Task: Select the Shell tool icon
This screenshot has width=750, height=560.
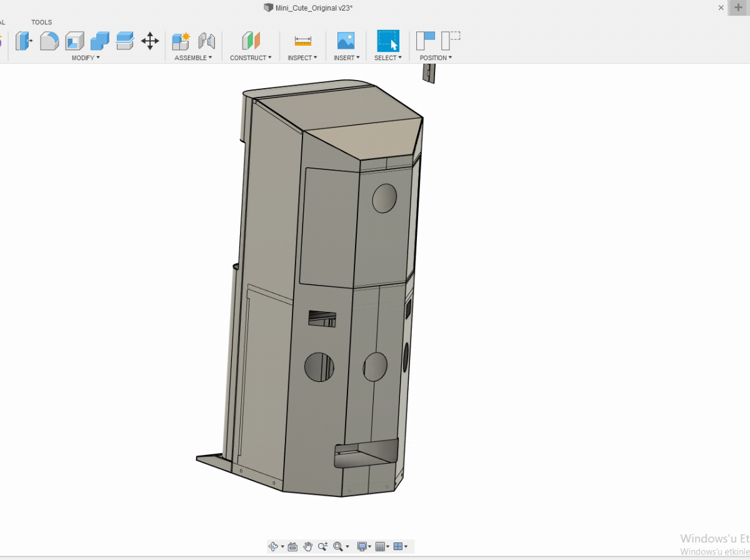Action: click(74, 41)
